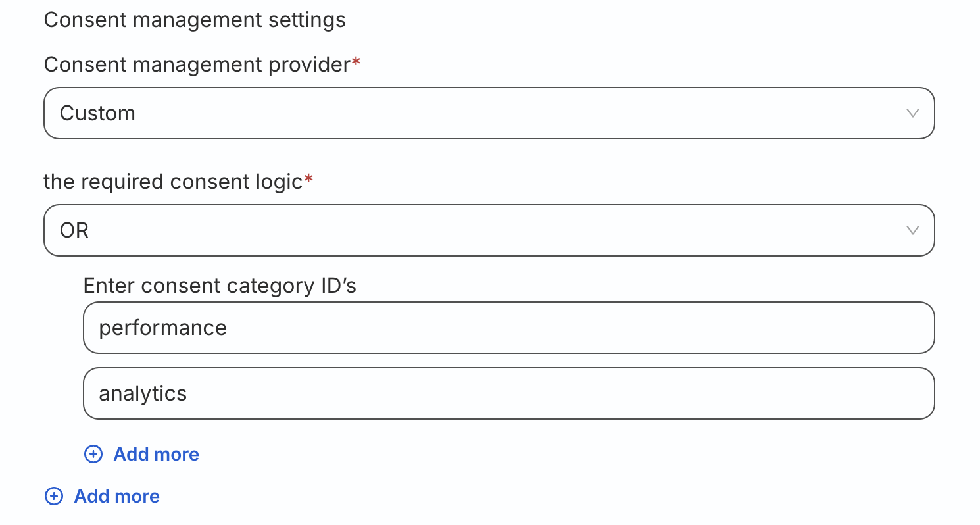Click the 'Enter consent category ID's' label
Viewport: 980px width, 525px height.
pos(220,286)
